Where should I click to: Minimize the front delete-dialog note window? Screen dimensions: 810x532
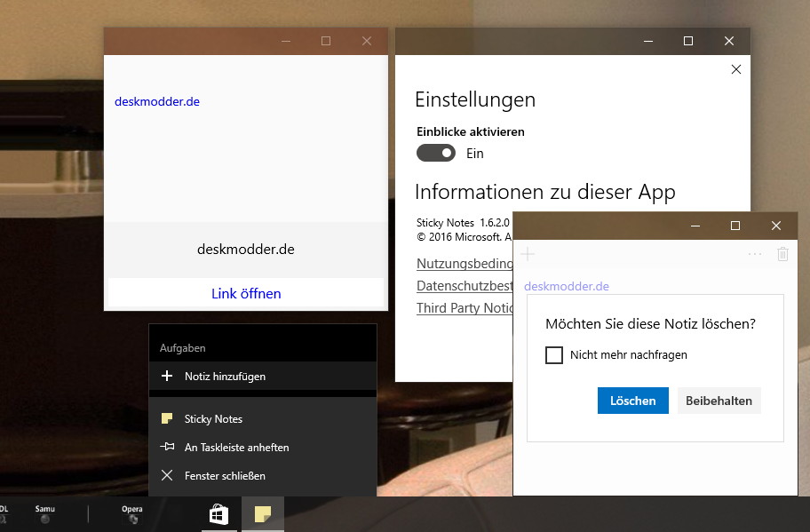[x=695, y=226]
